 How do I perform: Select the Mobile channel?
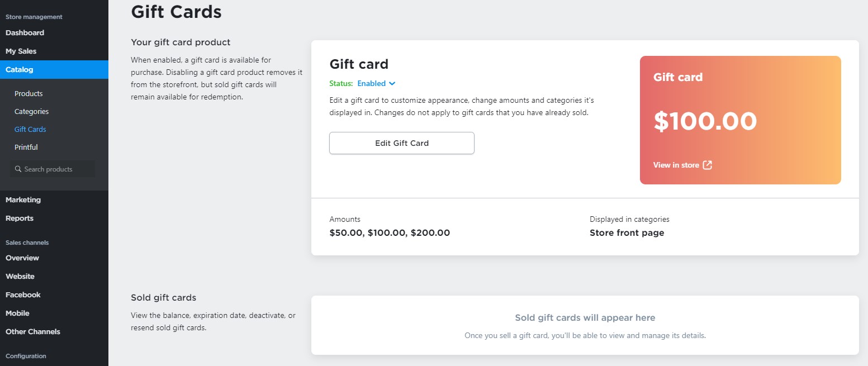click(17, 313)
